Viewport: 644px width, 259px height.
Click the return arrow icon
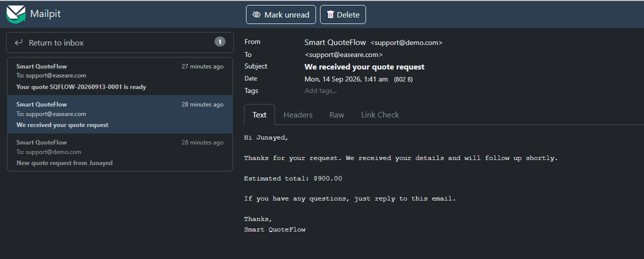19,42
